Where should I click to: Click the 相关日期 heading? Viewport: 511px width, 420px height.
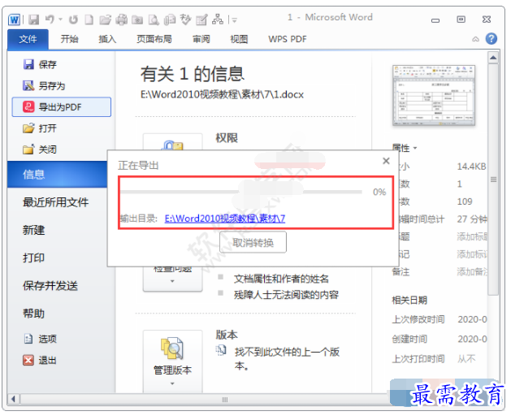click(409, 300)
